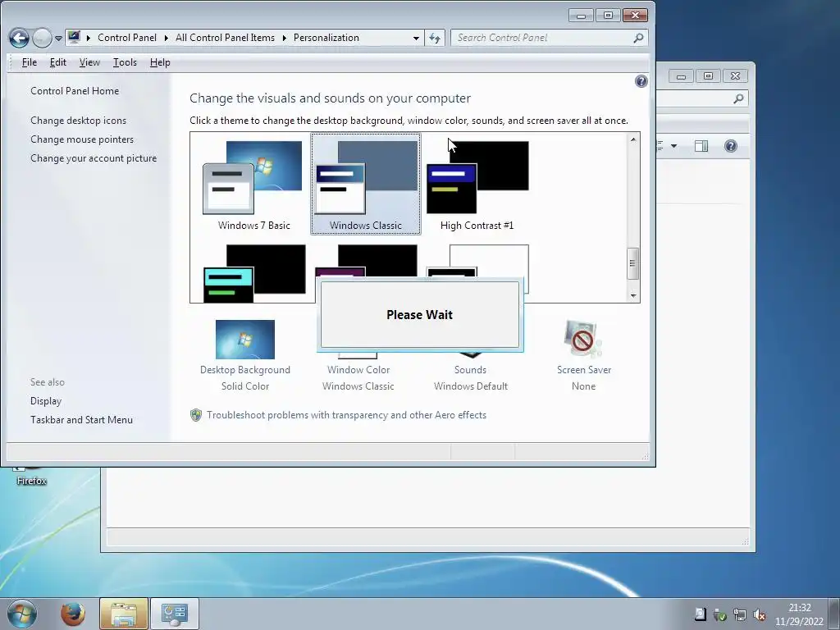The width and height of the screenshot is (840, 630).
Task: Click the Firefox desktop shortcut
Action: tap(32, 476)
